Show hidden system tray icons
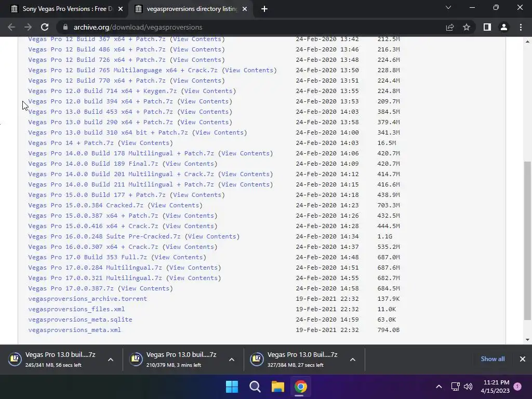532x399 pixels. tap(438, 387)
